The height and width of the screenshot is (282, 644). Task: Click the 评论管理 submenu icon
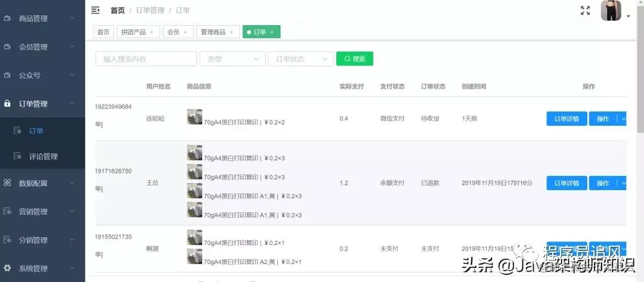[x=17, y=156]
